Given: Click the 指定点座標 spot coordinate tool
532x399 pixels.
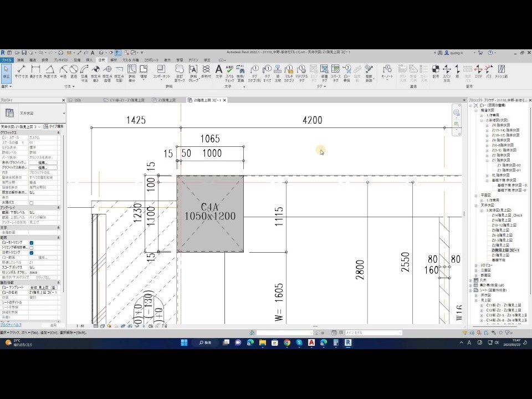Looking at the screenshot, I should tap(107, 73).
